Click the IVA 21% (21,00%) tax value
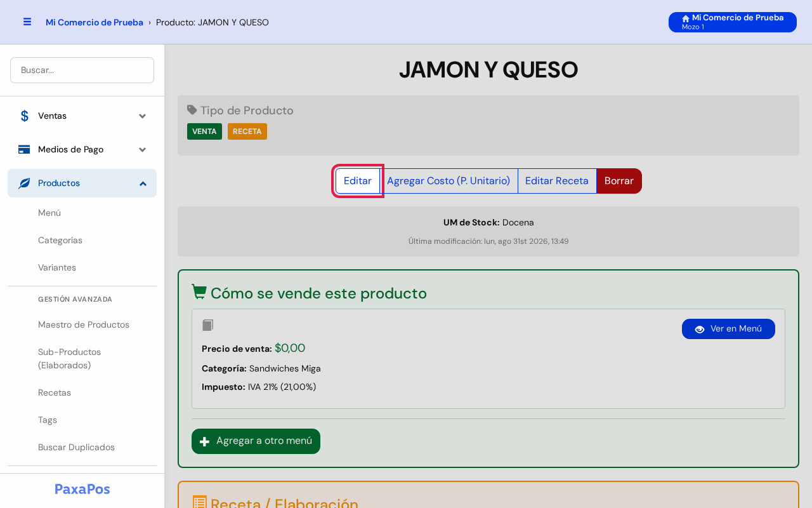The width and height of the screenshot is (812, 508). click(282, 387)
